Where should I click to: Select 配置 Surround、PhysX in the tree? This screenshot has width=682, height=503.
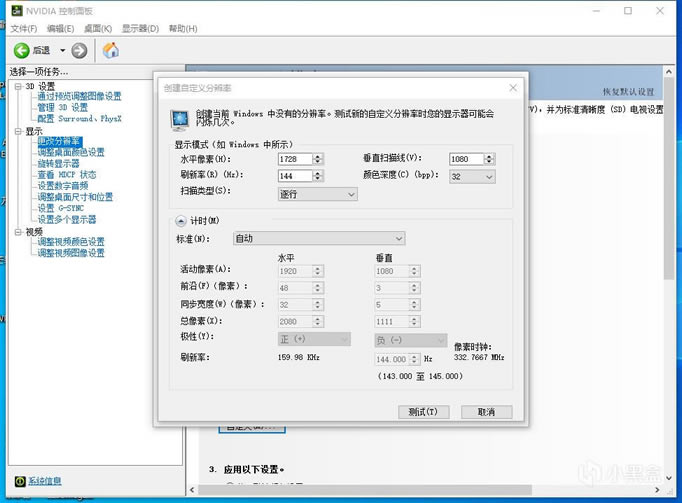click(x=80, y=118)
